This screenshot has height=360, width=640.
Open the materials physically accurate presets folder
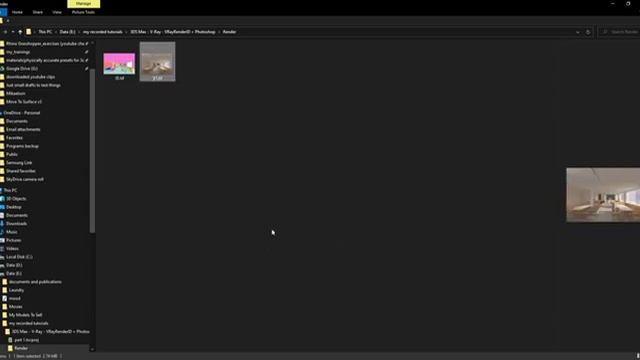(45, 60)
